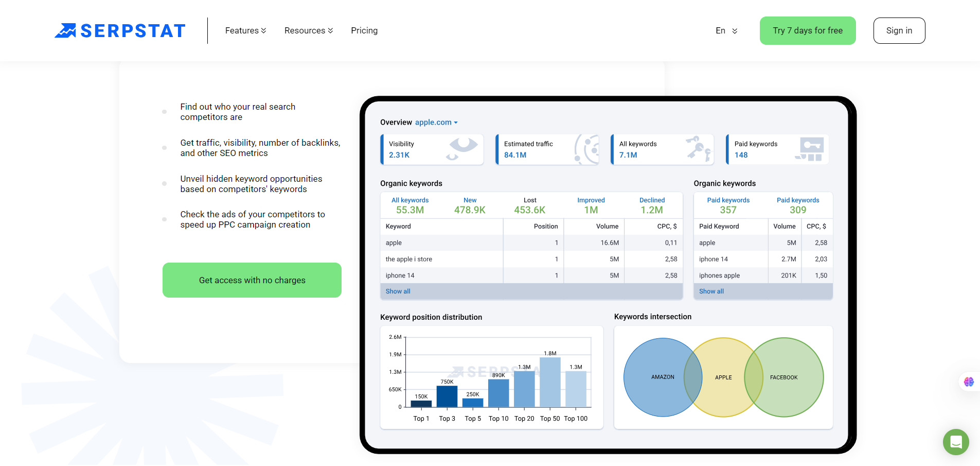Click the Serpstat logo

pyautogui.click(x=120, y=31)
